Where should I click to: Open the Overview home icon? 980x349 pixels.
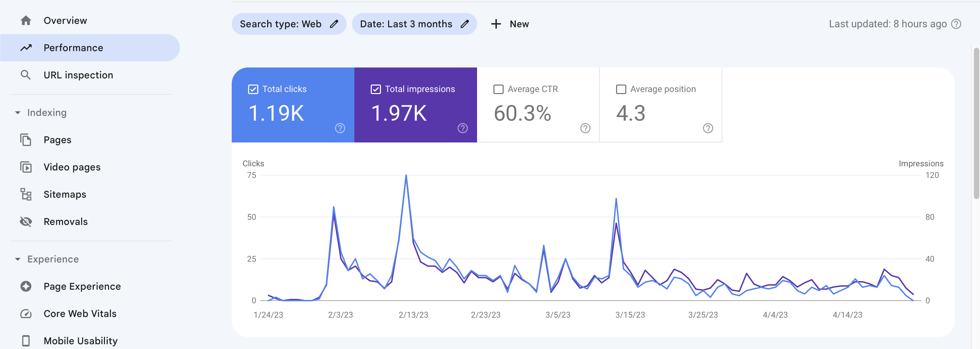click(26, 20)
